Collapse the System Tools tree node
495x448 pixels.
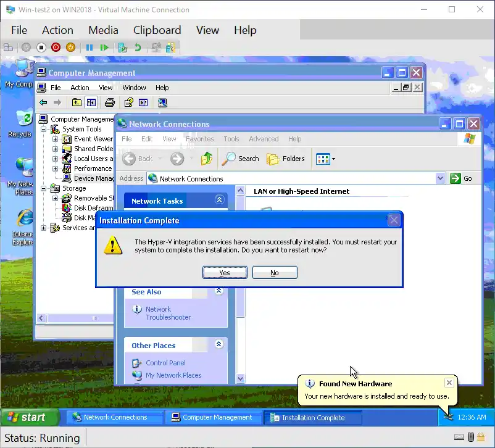[x=44, y=129]
